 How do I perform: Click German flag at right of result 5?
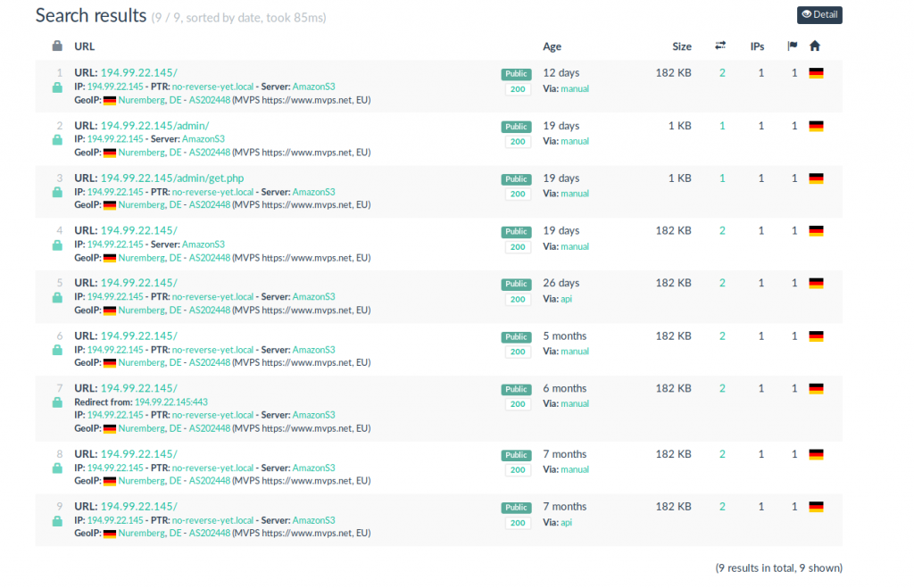tap(816, 283)
